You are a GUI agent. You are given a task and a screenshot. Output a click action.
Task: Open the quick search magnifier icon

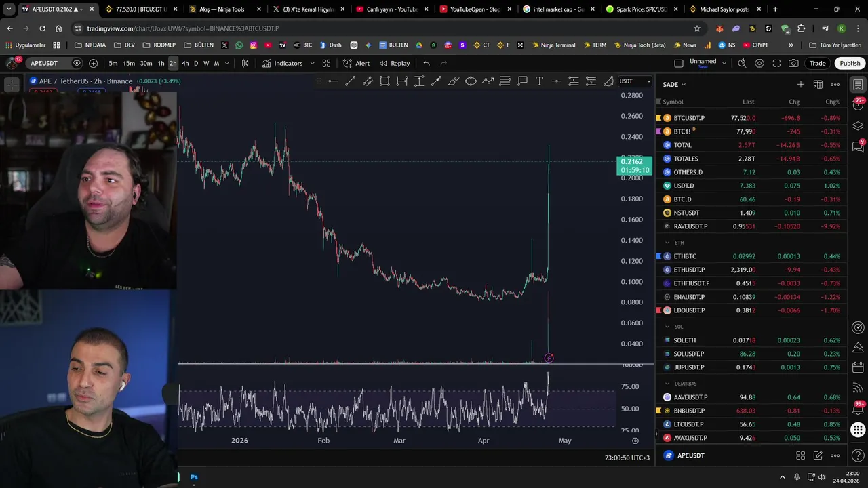click(x=742, y=63)
